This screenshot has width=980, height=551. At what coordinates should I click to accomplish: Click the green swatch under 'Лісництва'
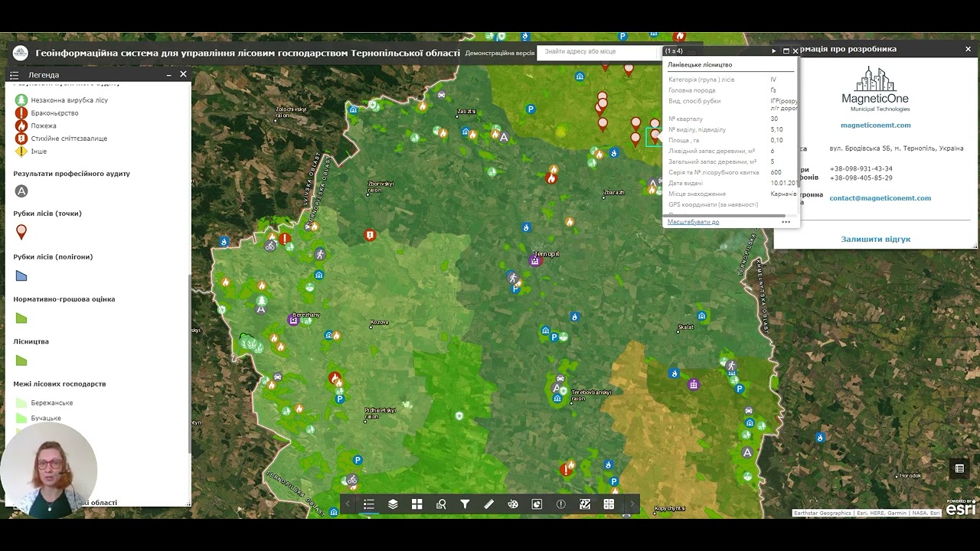21,360
